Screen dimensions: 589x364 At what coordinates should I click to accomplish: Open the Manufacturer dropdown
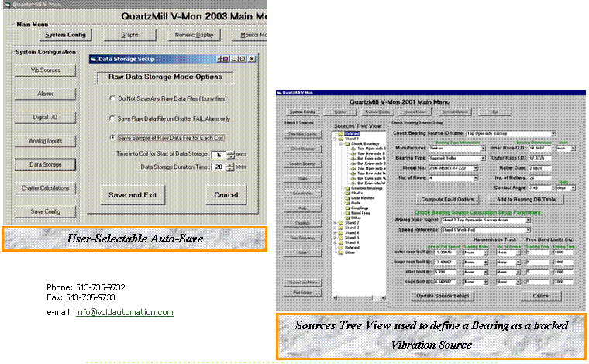[x=483, y=148]
